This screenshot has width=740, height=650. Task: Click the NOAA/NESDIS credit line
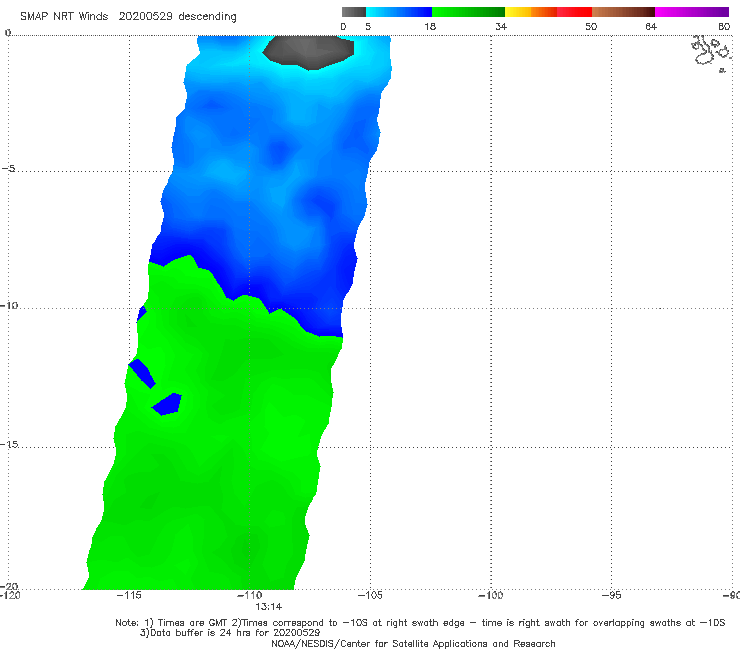click(413, 643)
